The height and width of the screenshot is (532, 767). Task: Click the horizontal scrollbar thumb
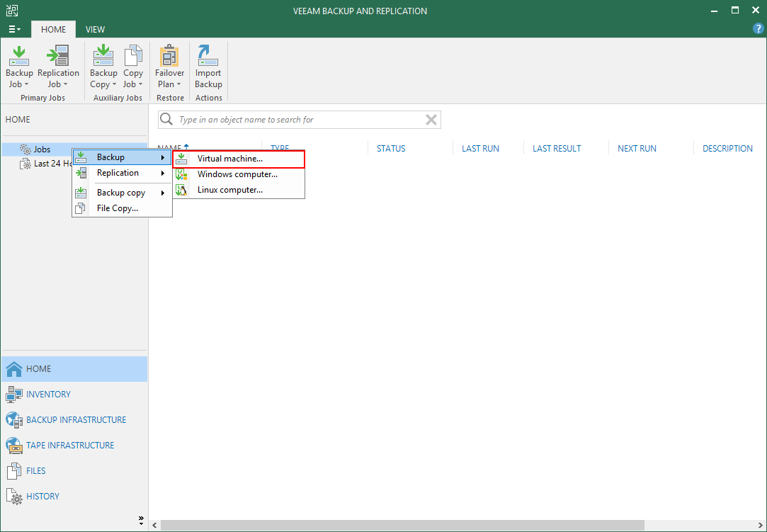coord(402,526)
